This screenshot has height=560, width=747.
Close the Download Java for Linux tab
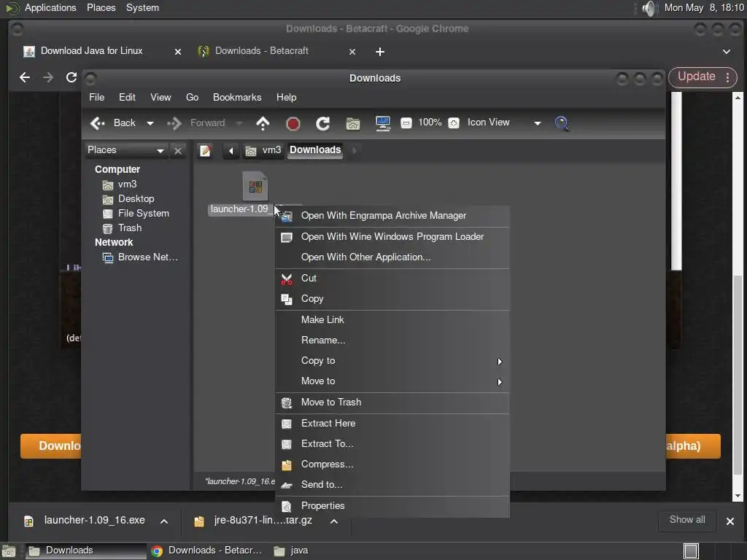(178, 52)
